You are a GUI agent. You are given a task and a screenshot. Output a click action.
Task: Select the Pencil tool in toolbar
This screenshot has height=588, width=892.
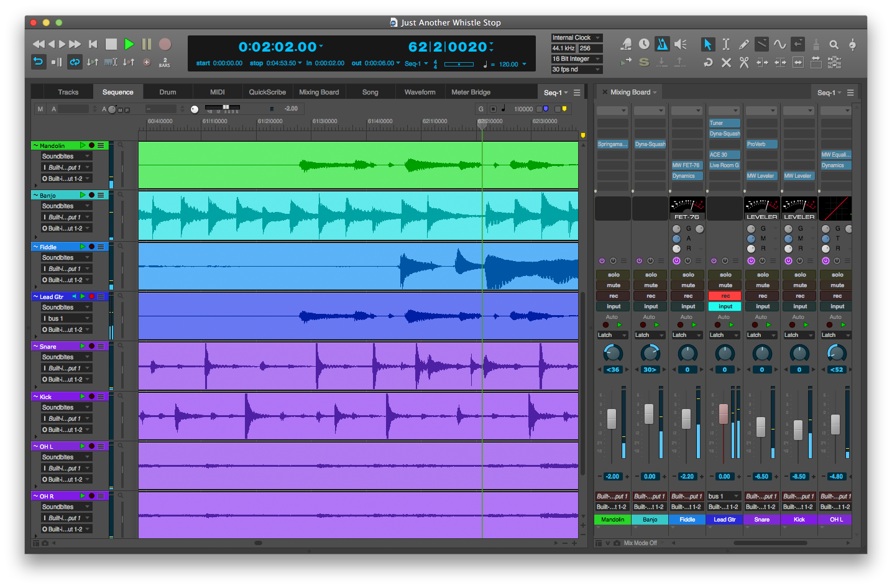743,44
